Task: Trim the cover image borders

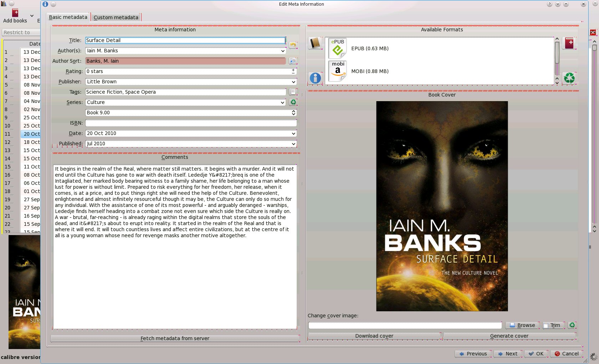Action: coord(554,325)
